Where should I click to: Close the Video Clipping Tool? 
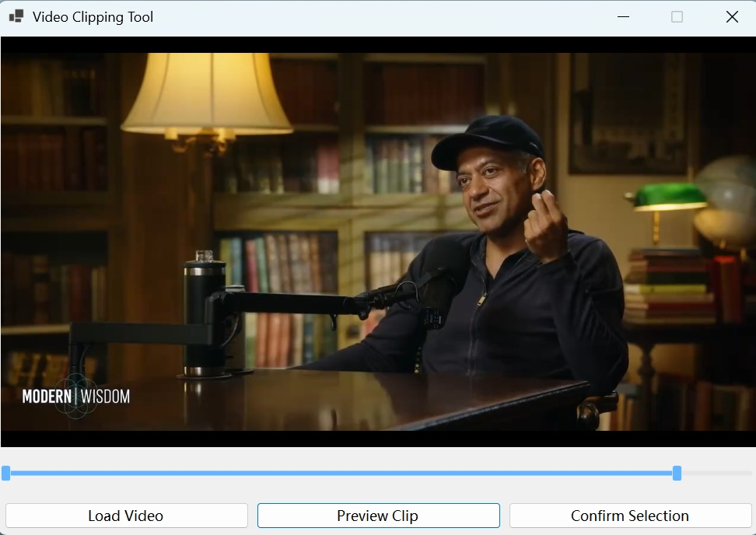point(731,16)
